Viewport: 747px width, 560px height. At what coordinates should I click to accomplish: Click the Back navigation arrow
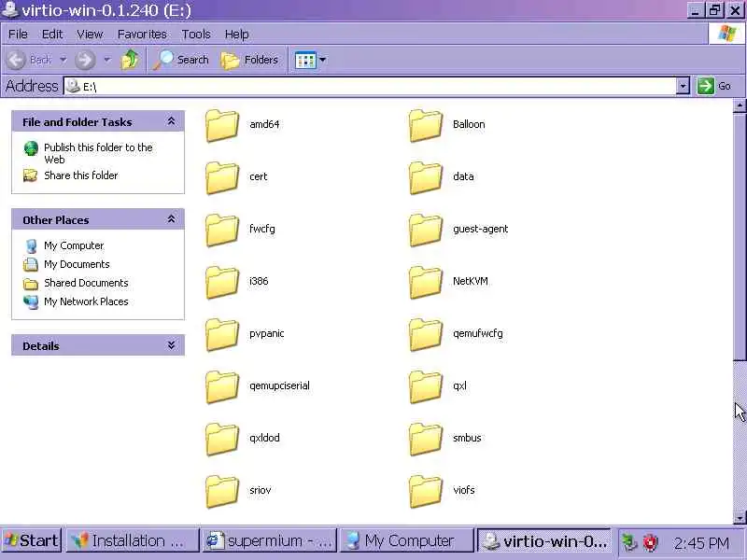pos(16,60)
